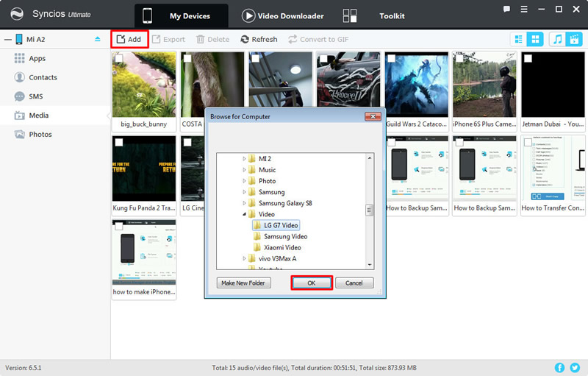
Task: Show audio files with music note icon
Action: pos(558,39)
